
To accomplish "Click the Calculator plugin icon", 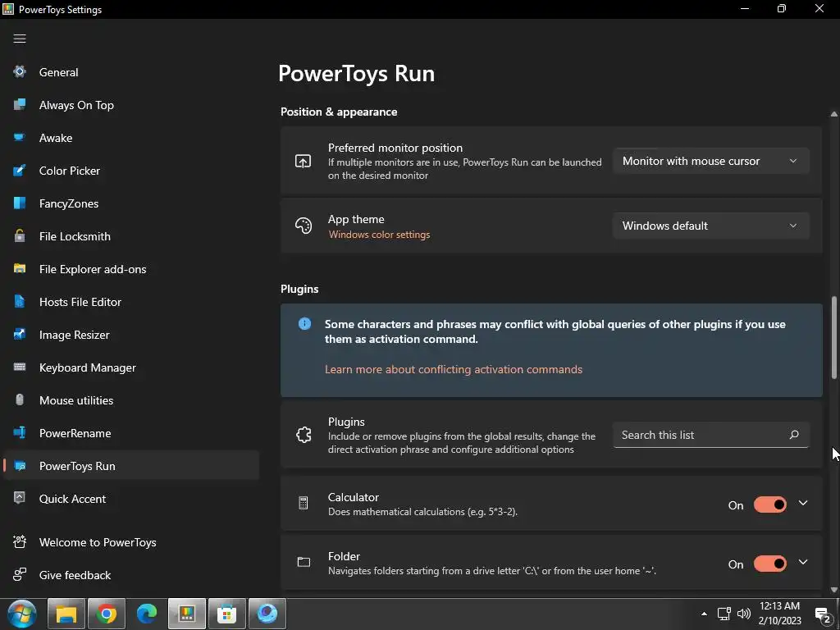I will tap(304, 503).
